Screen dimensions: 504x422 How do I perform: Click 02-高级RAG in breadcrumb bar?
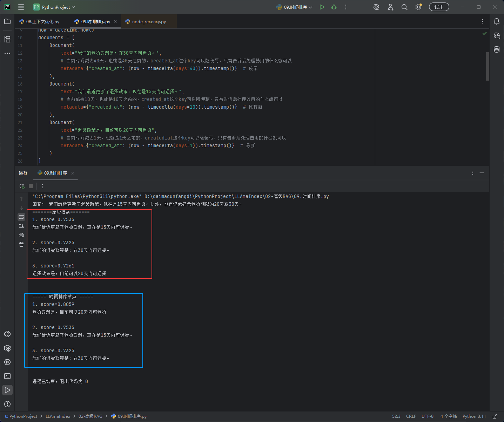pos(90,416)
